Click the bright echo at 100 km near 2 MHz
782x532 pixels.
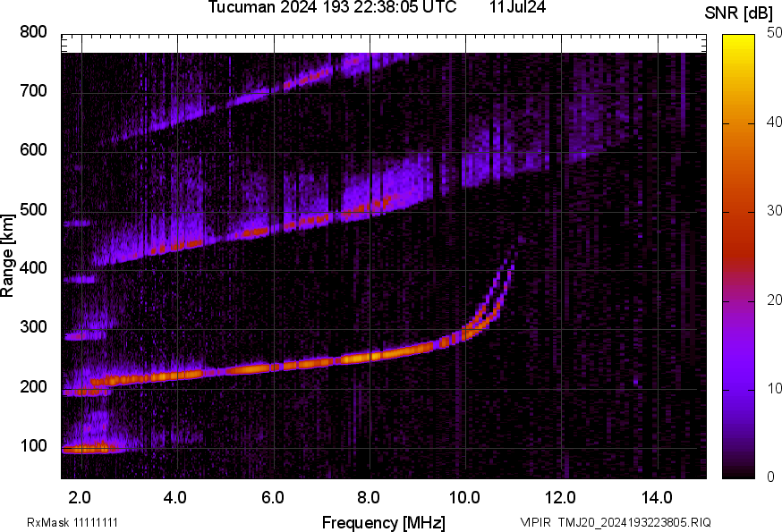point(88,448)
